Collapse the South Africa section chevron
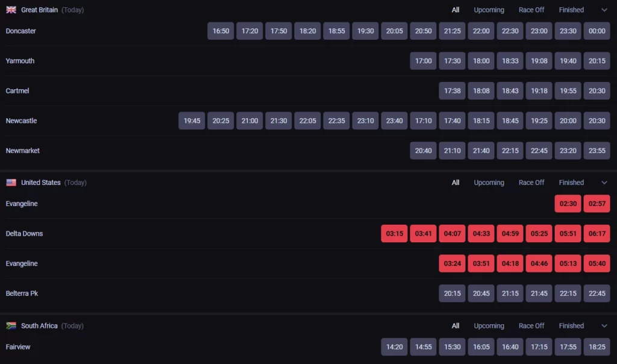 click(604, 326)
